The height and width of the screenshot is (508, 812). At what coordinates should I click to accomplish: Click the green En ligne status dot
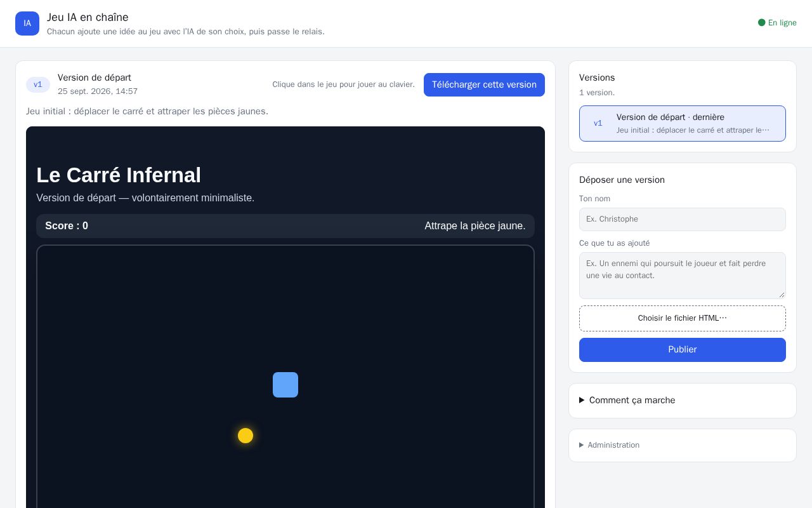[x=762, y=23]
